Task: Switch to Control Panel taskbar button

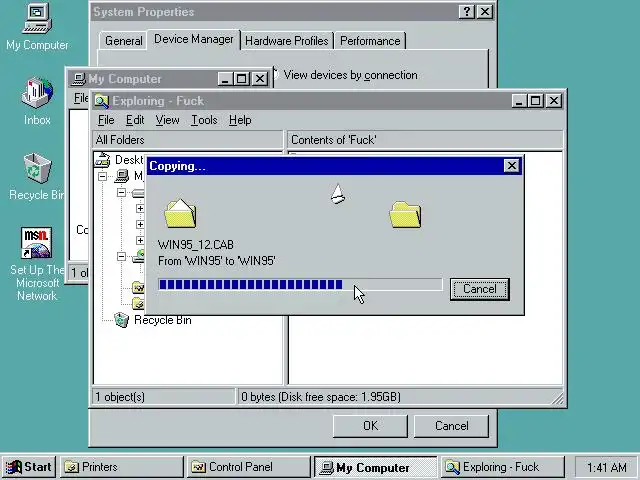Action: pos(249,467)
